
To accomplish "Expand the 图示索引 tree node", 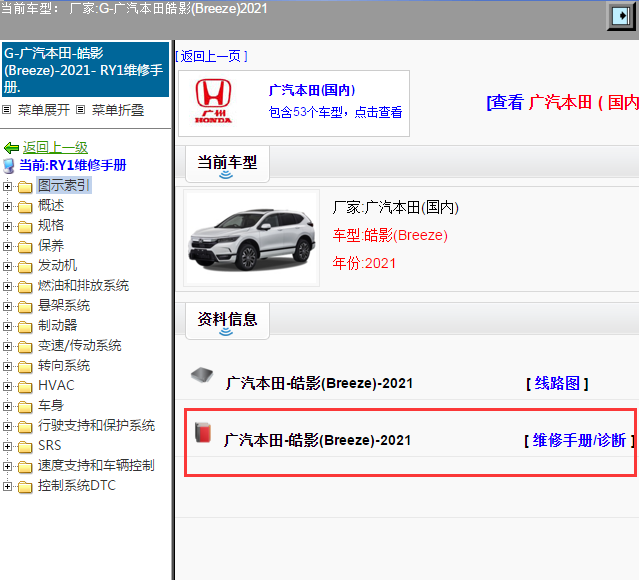I will pyautogui.click(x=7, y=186).
